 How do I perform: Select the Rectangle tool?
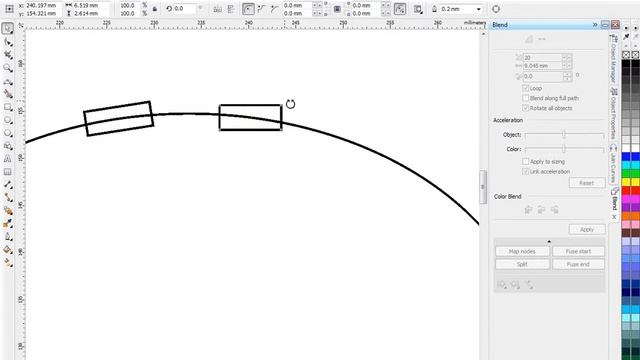(x=7, y=107)
